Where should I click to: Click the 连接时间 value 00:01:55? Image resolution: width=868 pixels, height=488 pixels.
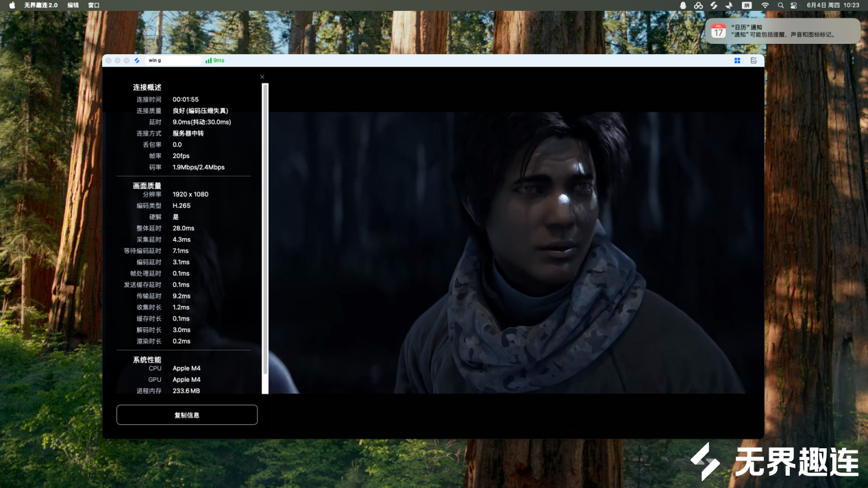click(186, 99)
